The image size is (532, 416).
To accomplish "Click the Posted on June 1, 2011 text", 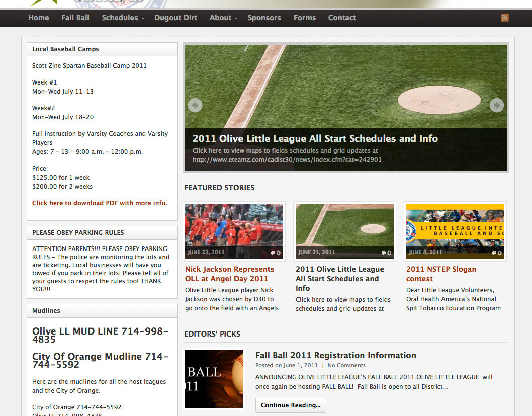I will [287, 365].
